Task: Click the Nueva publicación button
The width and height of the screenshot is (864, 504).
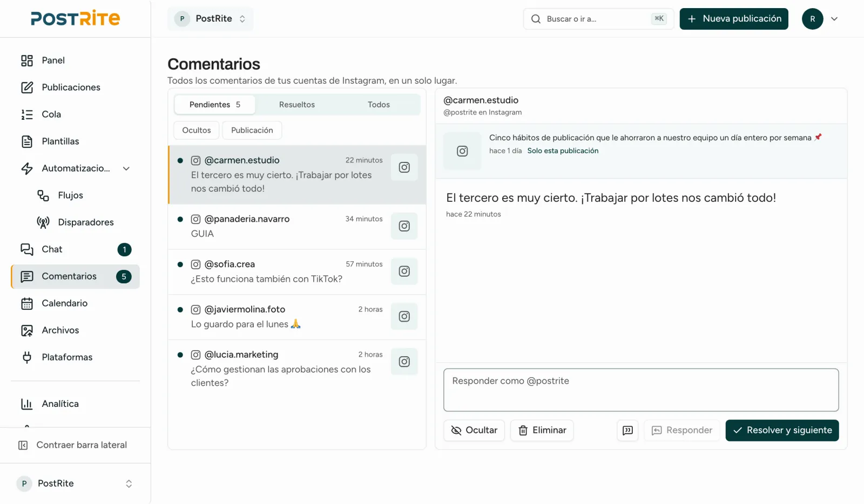Action: tap(734, 19)
